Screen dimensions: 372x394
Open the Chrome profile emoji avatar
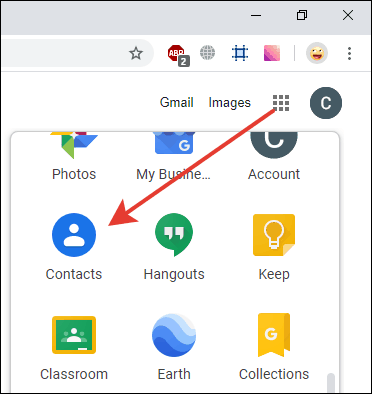coord(317,53)
